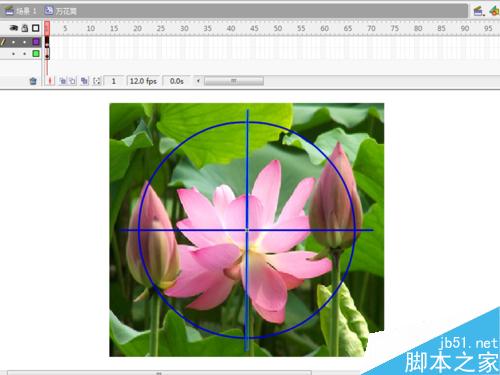Click the timeline scroll left arrow

click(198, 81)
